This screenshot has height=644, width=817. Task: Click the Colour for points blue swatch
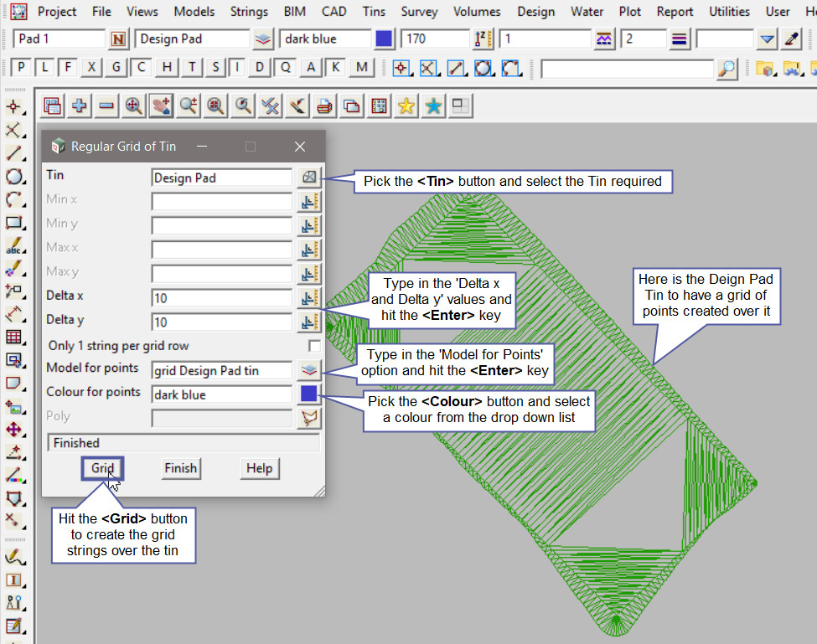coord(309,394)
